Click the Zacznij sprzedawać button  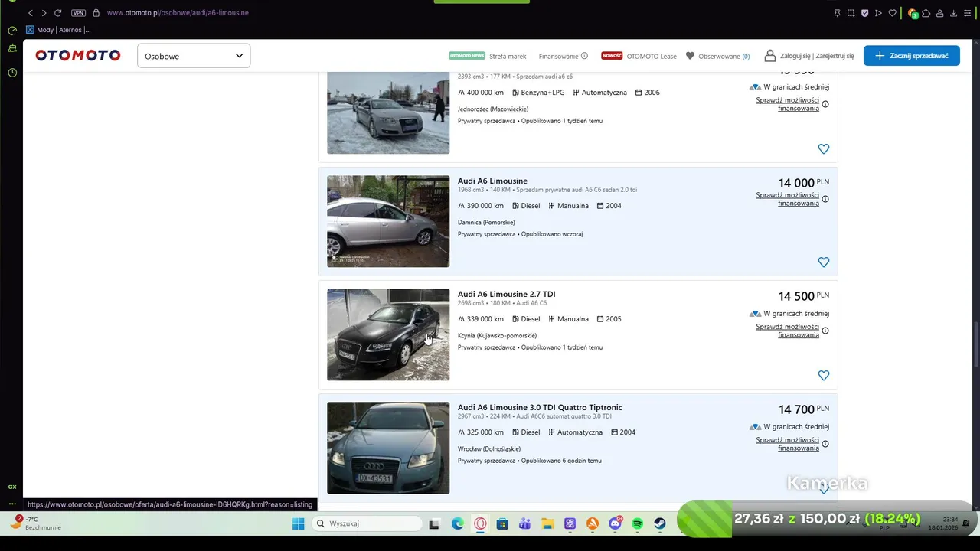911,56
